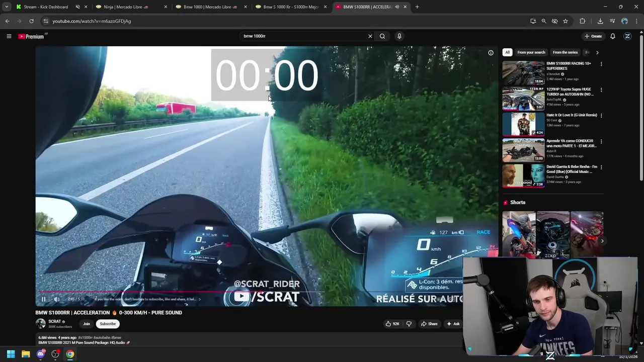Bookmark this page with star icon

[x=566, y=21]
